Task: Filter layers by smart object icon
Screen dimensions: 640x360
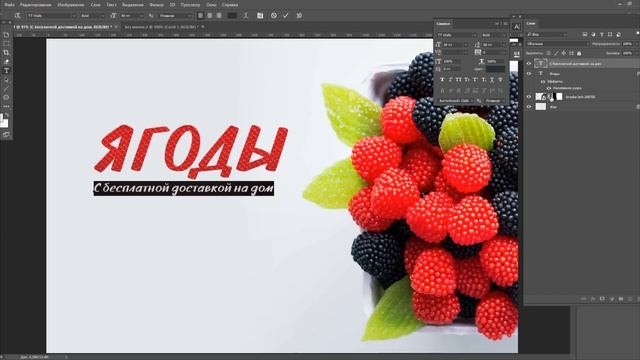Action: point(618,34)
